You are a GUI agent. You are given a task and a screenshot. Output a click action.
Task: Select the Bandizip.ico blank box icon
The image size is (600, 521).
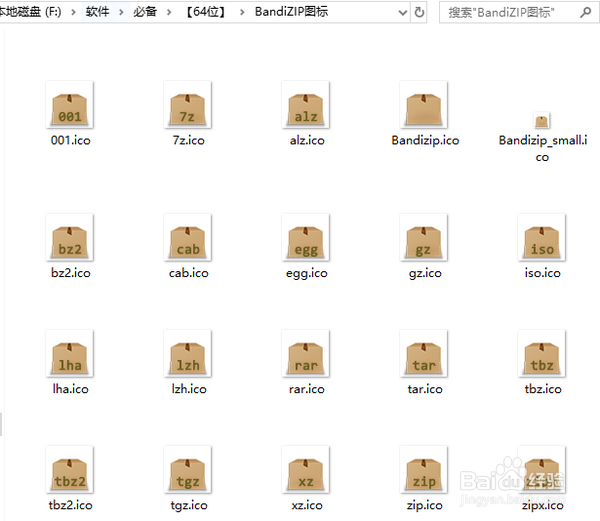point(424,104)
